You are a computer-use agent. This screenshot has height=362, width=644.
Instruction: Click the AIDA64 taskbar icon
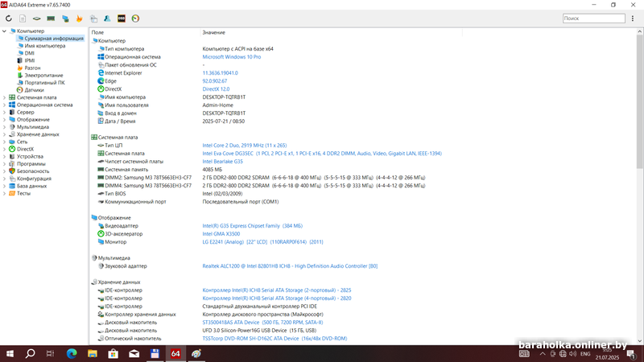pos(175,354)
